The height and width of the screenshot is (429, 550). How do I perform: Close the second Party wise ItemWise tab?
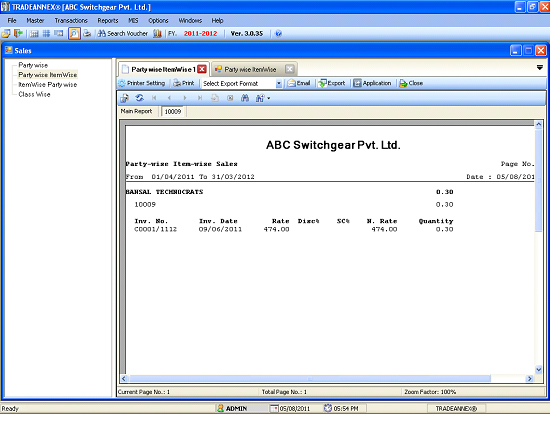click(x=289, y=69)
